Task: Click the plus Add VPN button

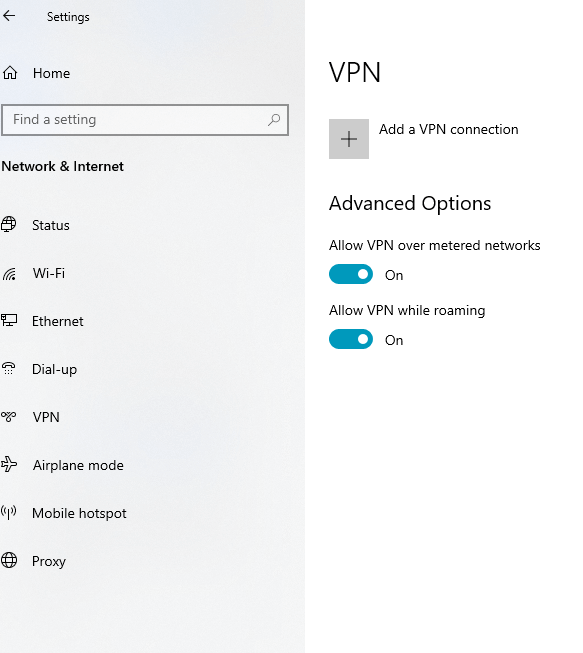Action: tap(349, 139)
